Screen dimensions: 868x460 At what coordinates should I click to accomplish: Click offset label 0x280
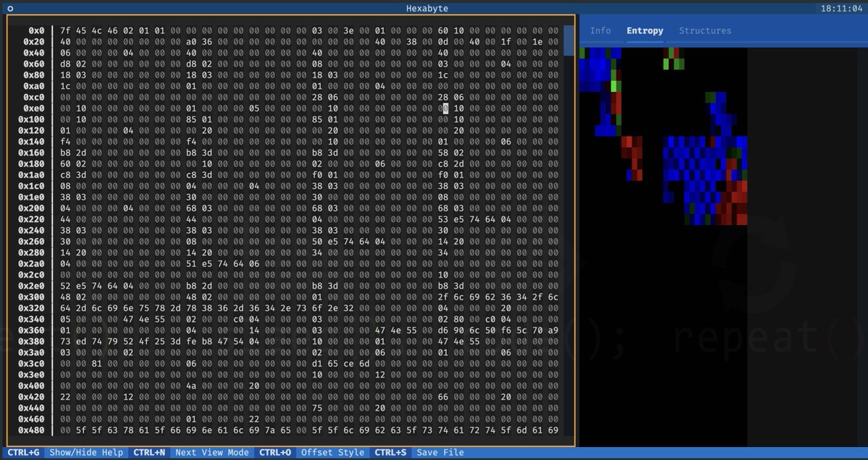[x=31, y=252]
